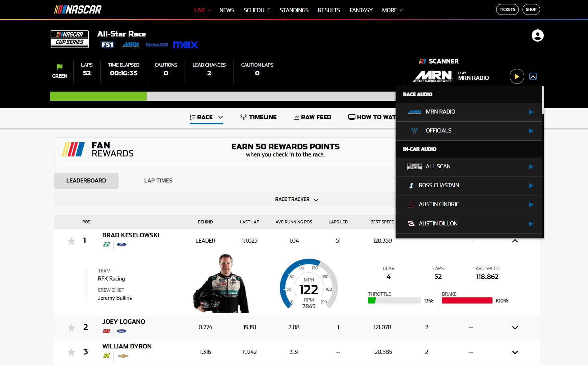This screenshot has height=365, width=588.
Task: Play OFFICIALS audio channel arrow
Action: pyautogui.click(x=531, y=131)
